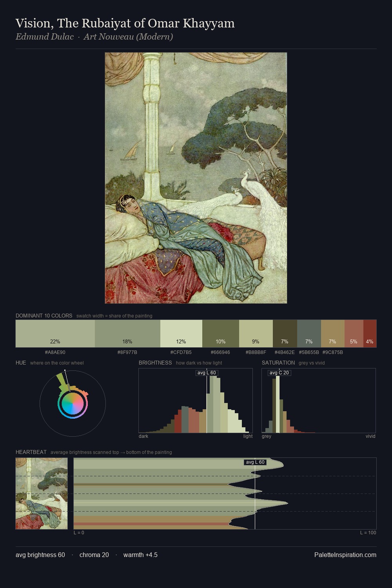Click the 'grey' axis label under Saturation
The image size is (392, 588).
coord(267,436)
